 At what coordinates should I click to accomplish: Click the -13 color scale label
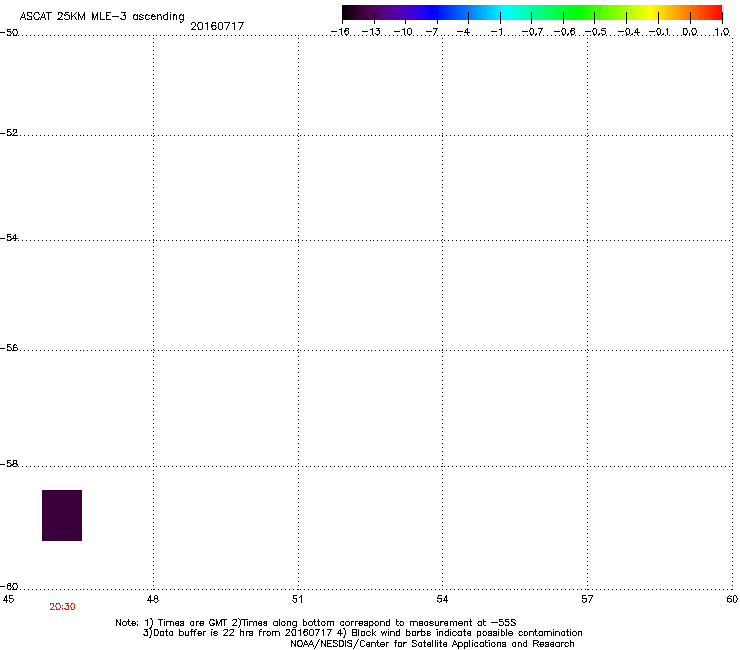371,32
